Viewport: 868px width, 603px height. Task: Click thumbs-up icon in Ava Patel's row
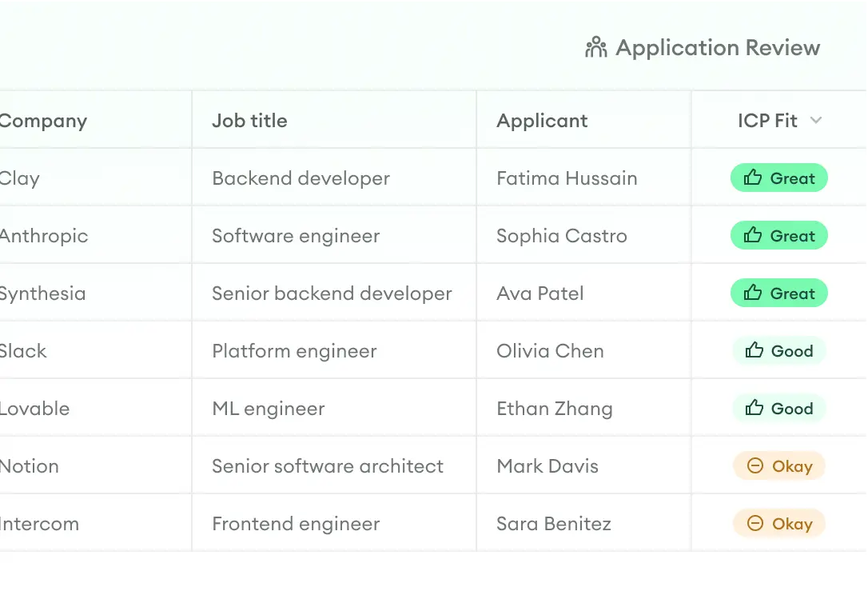[x=753, y=293]
